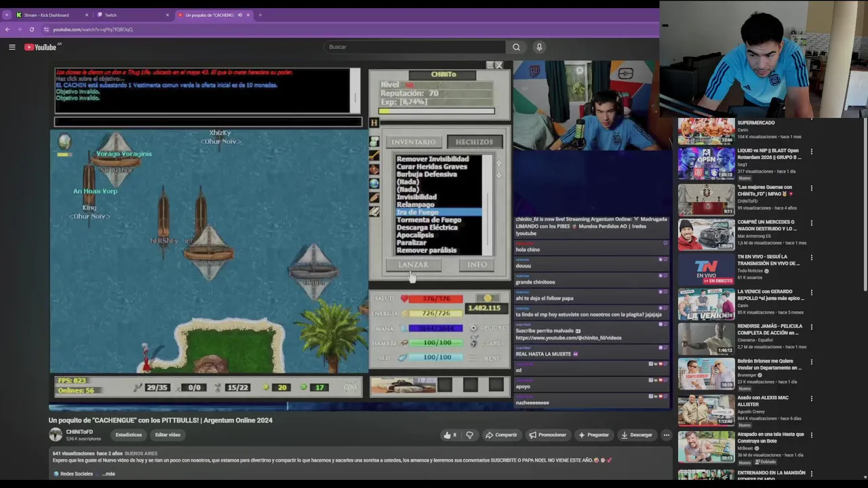Open COMPRÉ UN MERCEDES G WAGON video
This screenshot has width=868, height=488.
coord(706,235)
